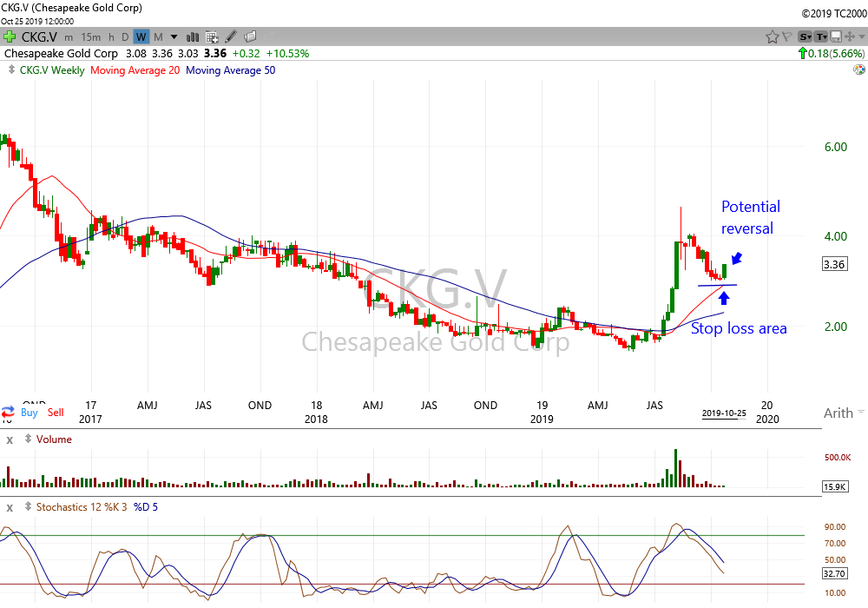The width and height of the screenshot is (868, 608).
Task: Open the S dropdown button
Action: [x=805, y=37]
